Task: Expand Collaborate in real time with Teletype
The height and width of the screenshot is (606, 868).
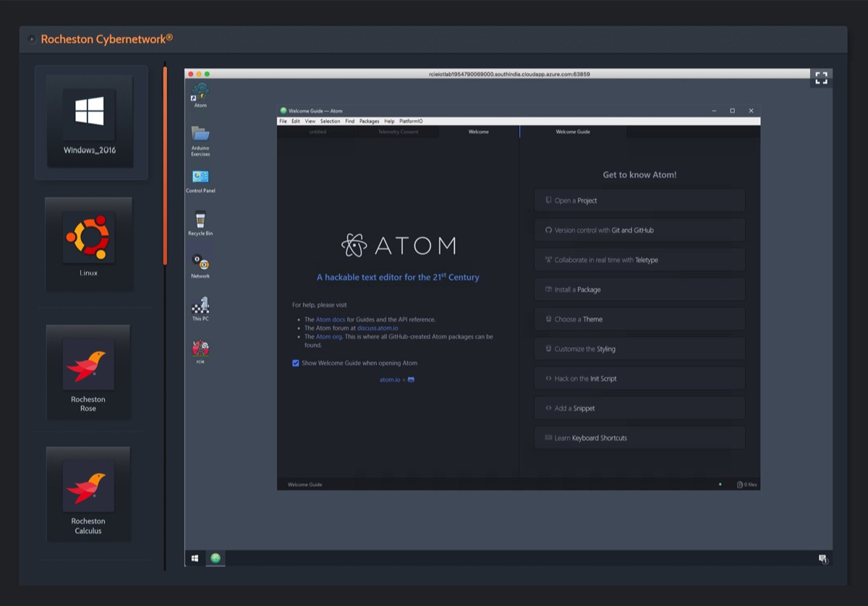Action: pos(639,260)
